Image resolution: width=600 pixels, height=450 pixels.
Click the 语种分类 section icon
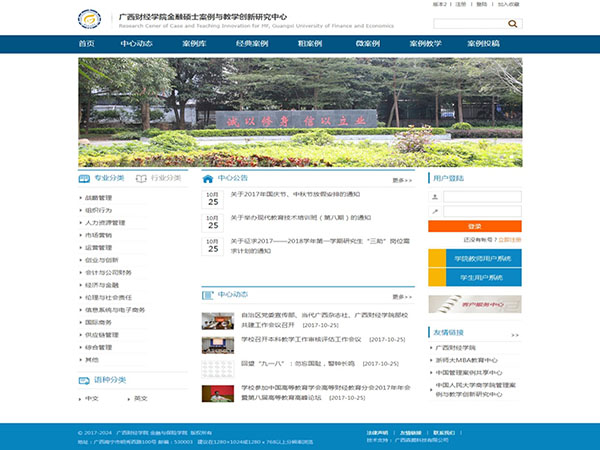click(85, 379)
